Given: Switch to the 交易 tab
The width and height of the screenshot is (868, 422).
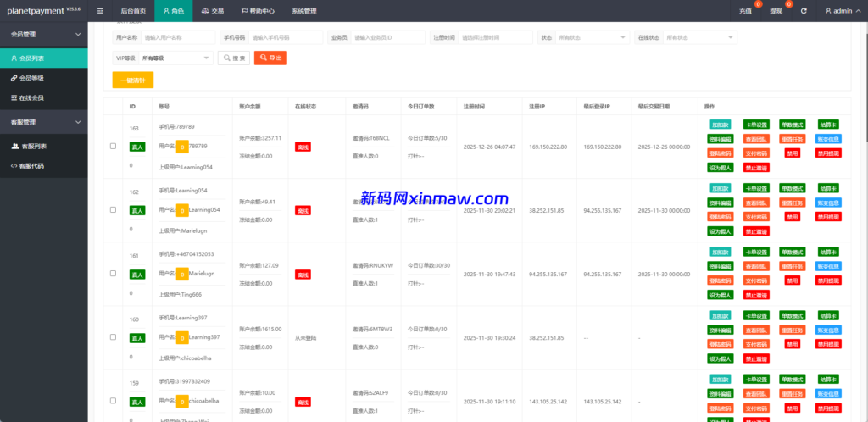Looking at the screenshot, I should (x=213, y=11).
